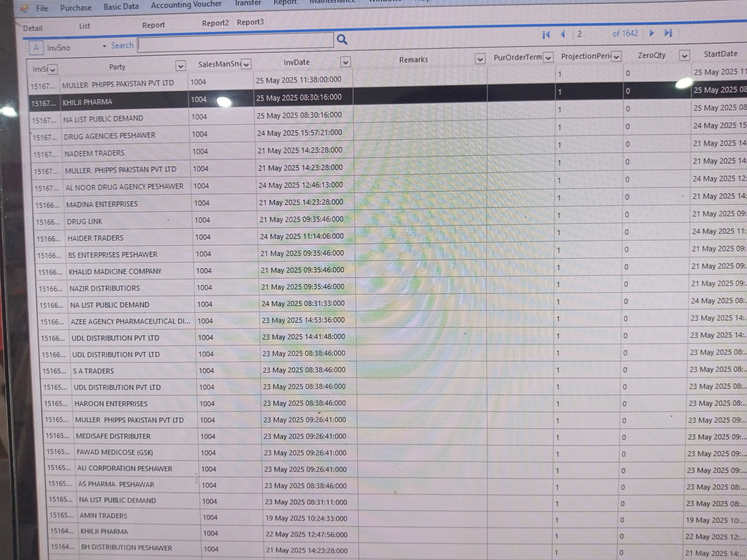The height and width of the screenshot is (560, 747).
Task: Open the InvDate column filter dropdown
Action: 345,62
